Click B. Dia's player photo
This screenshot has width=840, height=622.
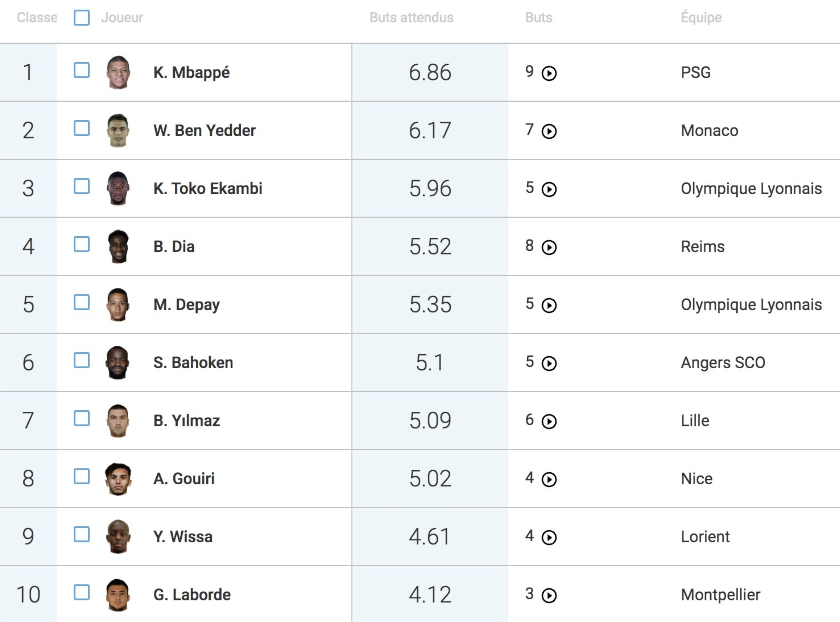point(118,247)
